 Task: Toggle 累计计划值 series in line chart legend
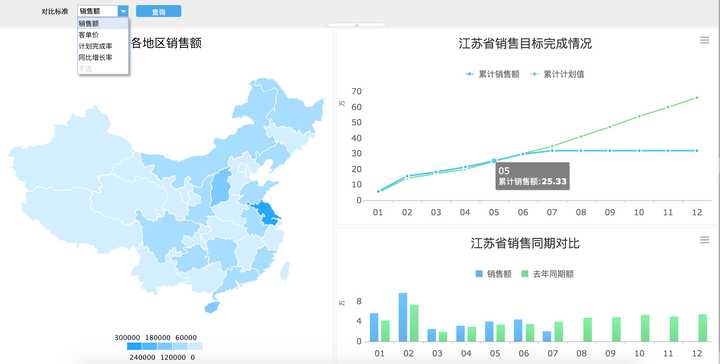click(557, 74)
